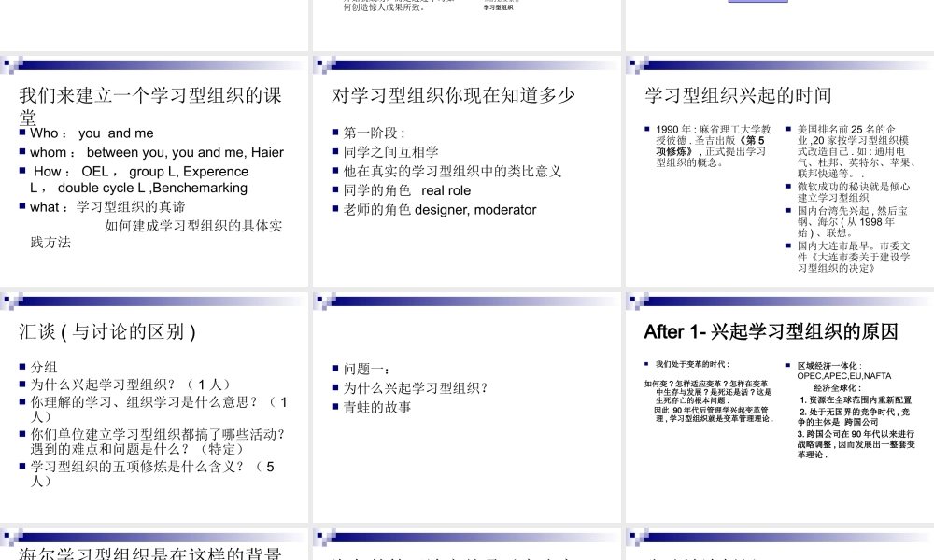Viewport: 934px width, 560px height.
Task: Click the bullet '老师的角色 designer, moderator'
Action: pyautogui.click(x=440, y=209)
